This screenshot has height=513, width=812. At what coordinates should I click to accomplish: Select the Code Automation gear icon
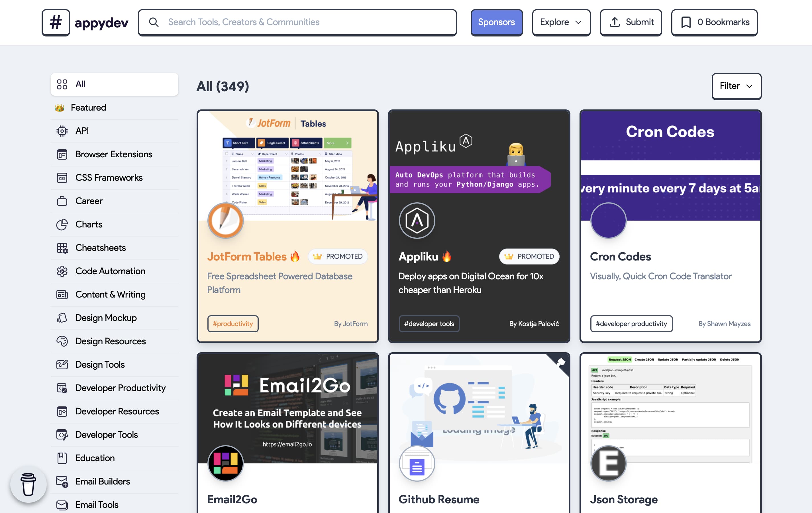(x=63, y=271)
